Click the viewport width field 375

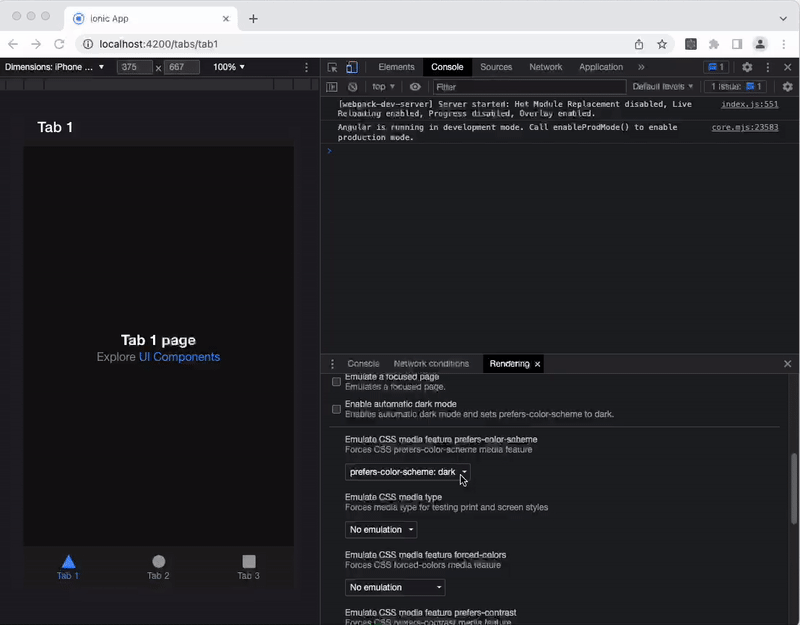[135, 67]
